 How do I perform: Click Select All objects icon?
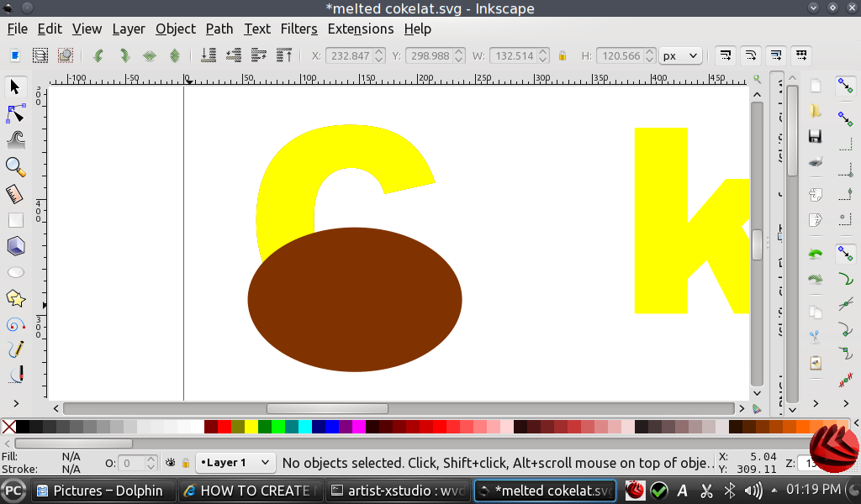click(x=15, y=55)
